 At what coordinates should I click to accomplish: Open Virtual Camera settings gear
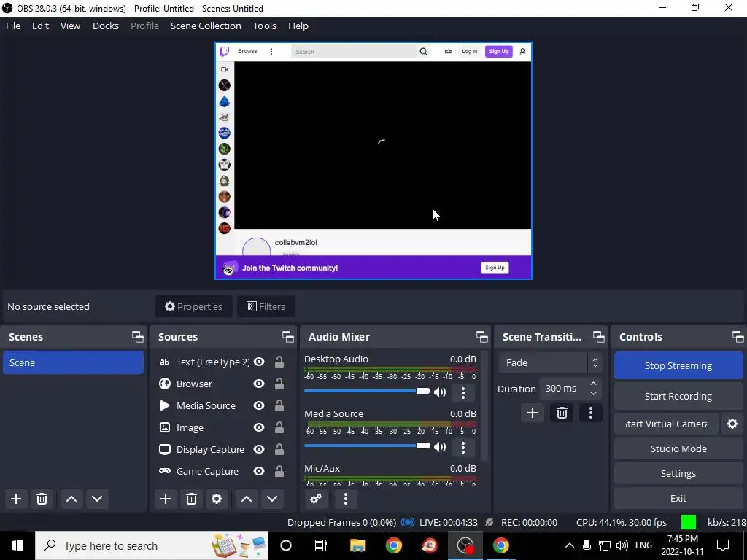tap(732, 424)
